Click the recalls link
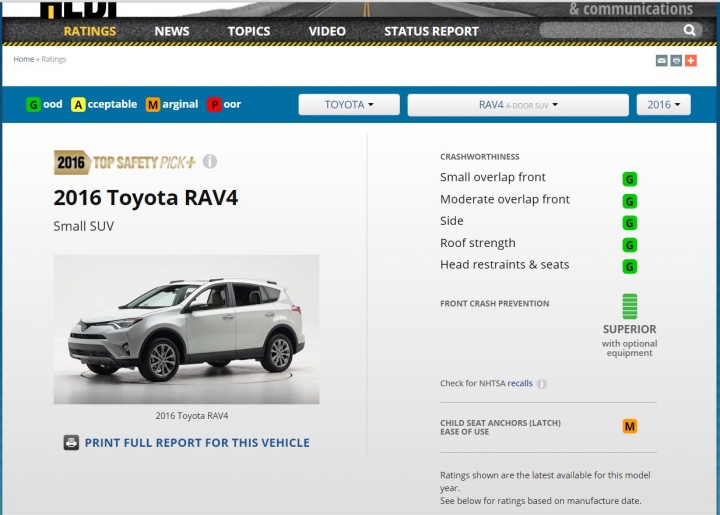720x515 pixels. (520, 383)
